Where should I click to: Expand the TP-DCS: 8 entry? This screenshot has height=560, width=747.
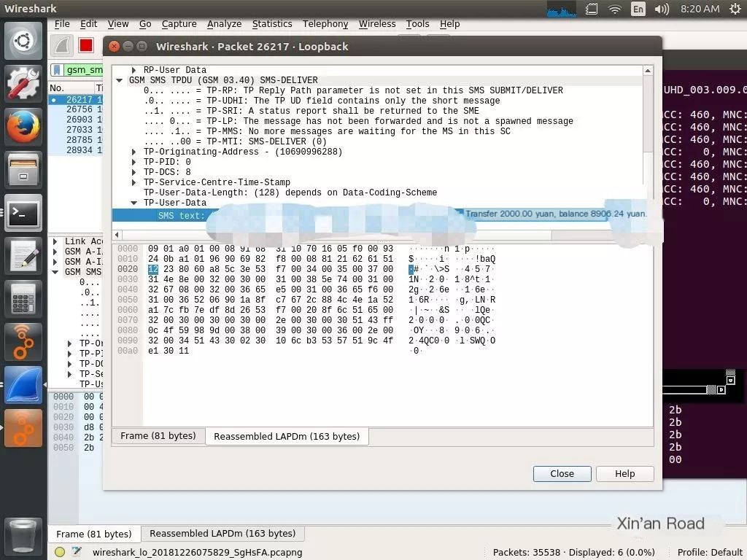[134, 172]
